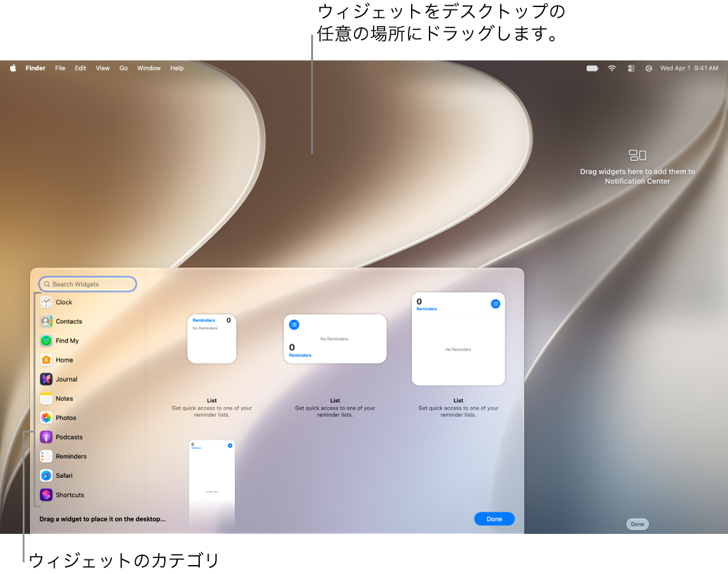Open the Edit menu
The image size is (728, 574).
click(80, 68)
